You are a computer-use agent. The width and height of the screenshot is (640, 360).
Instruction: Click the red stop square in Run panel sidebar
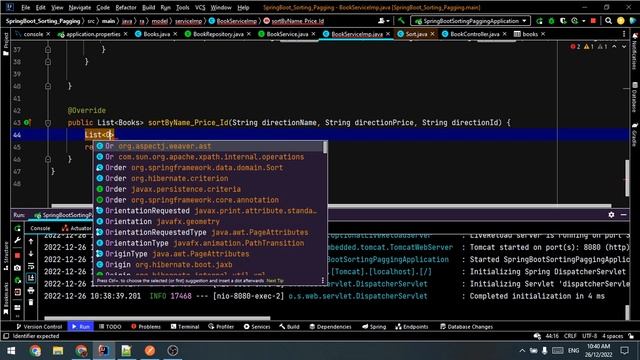coord(18,255)
